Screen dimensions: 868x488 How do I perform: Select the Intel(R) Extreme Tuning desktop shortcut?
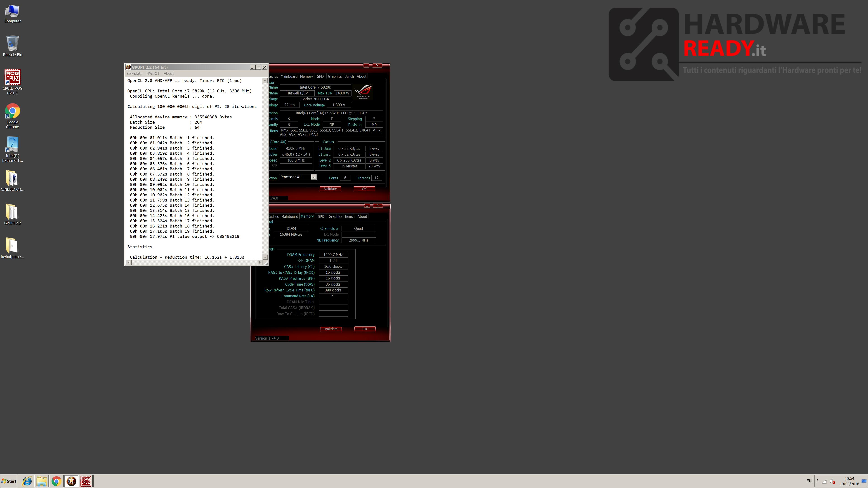[x=12, y=150]
